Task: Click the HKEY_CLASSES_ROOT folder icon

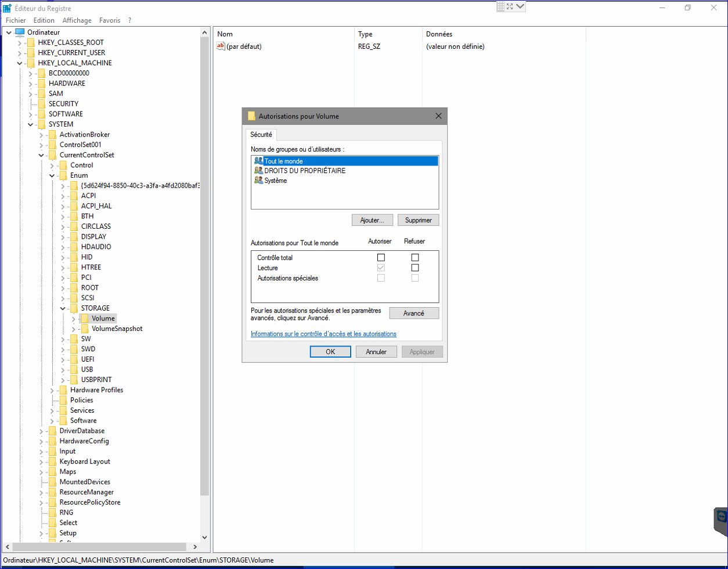Action: pyautogui.click(x=31, y=42)
